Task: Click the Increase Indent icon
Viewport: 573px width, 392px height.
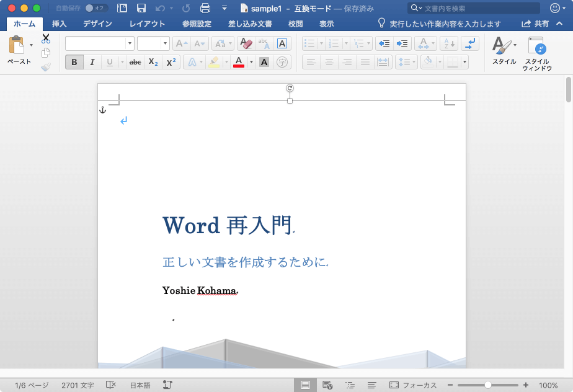Action: [402, 43]
